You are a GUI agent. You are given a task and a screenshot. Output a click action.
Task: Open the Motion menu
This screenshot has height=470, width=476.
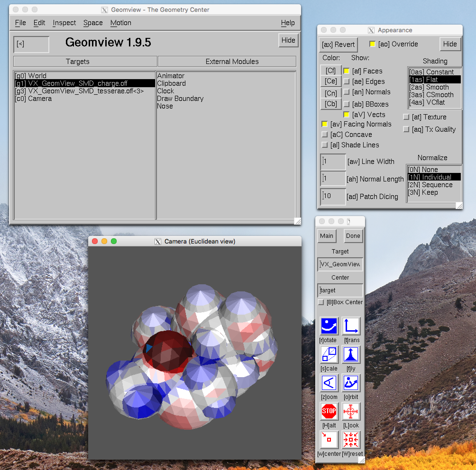point(121,23)
